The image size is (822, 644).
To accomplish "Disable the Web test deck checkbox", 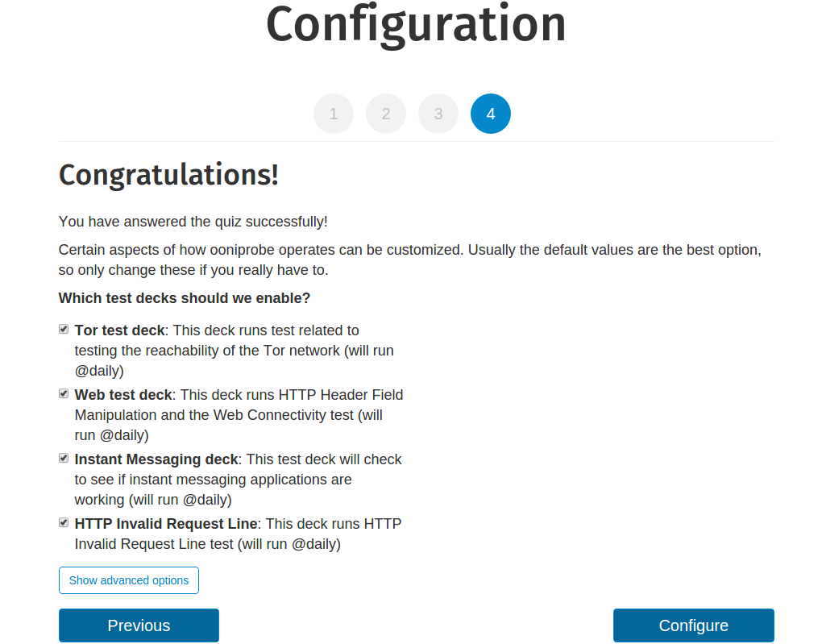I will pyautogui.click(x=64, y=393).
